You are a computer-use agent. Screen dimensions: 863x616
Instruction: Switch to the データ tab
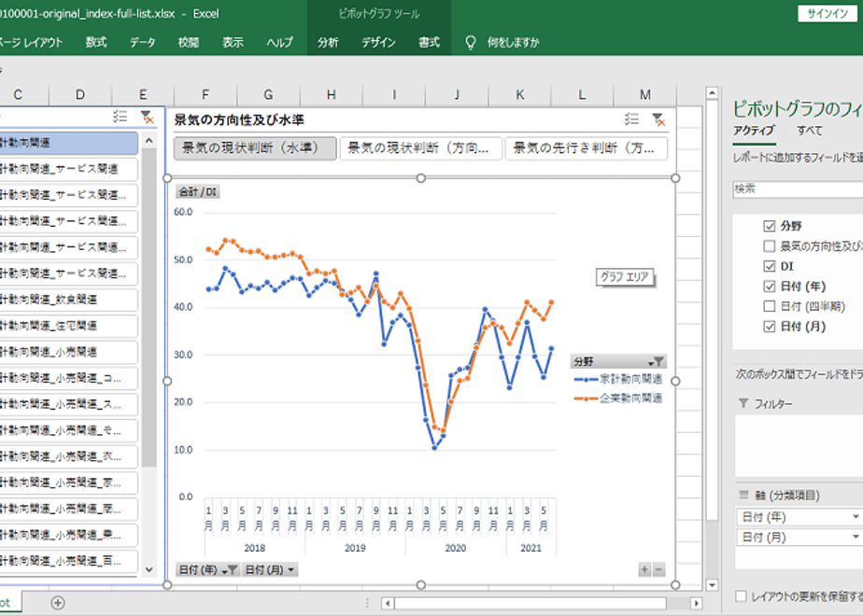[143, 42]
